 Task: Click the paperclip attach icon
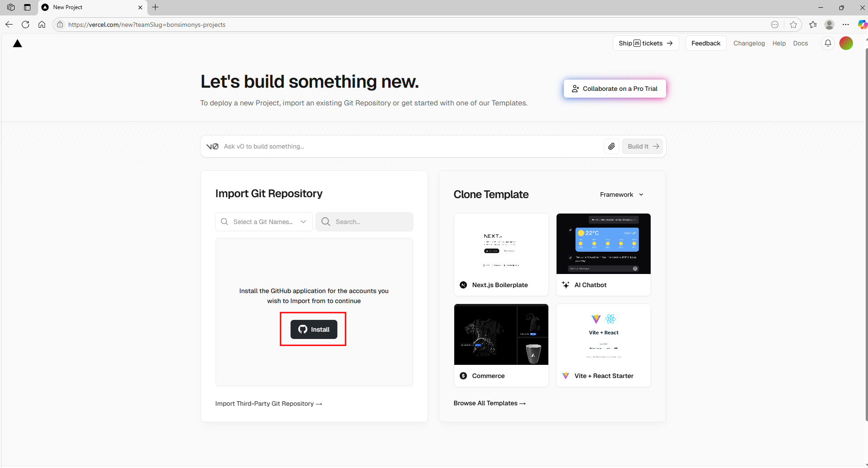coord(612,146)
